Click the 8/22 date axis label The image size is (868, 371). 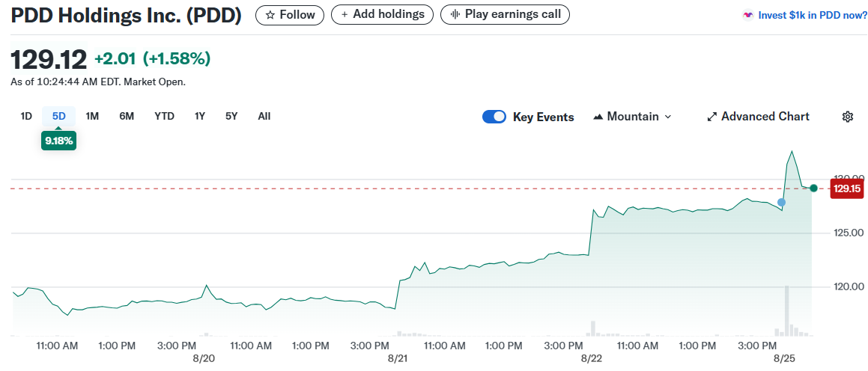click(x=591, y=358)
